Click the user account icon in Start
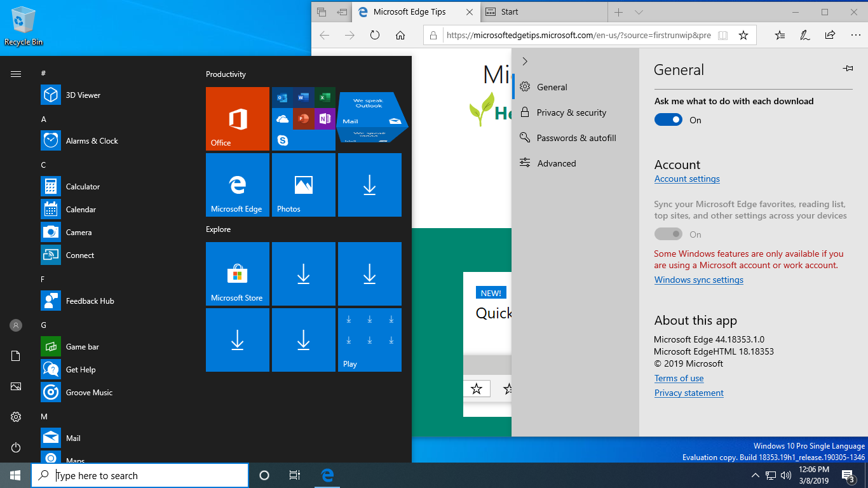Screen dimensions: 868x488 pyautogui.click(x=16, y=325)
